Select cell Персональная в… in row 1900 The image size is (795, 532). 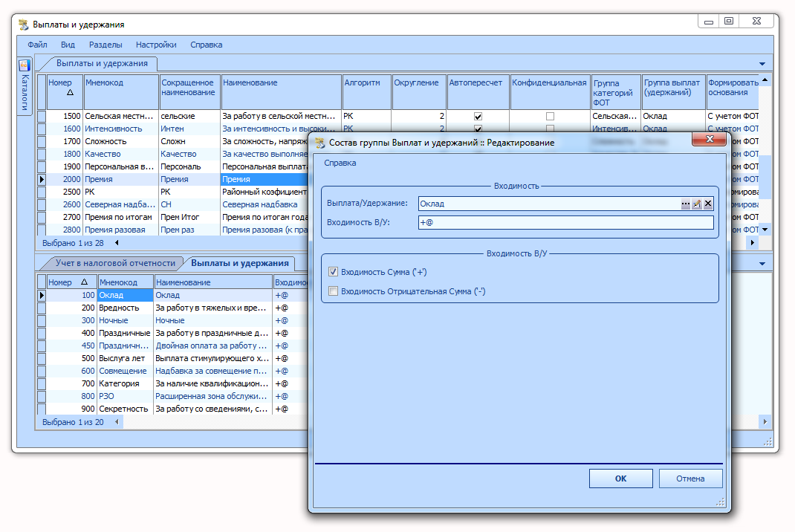120,167
